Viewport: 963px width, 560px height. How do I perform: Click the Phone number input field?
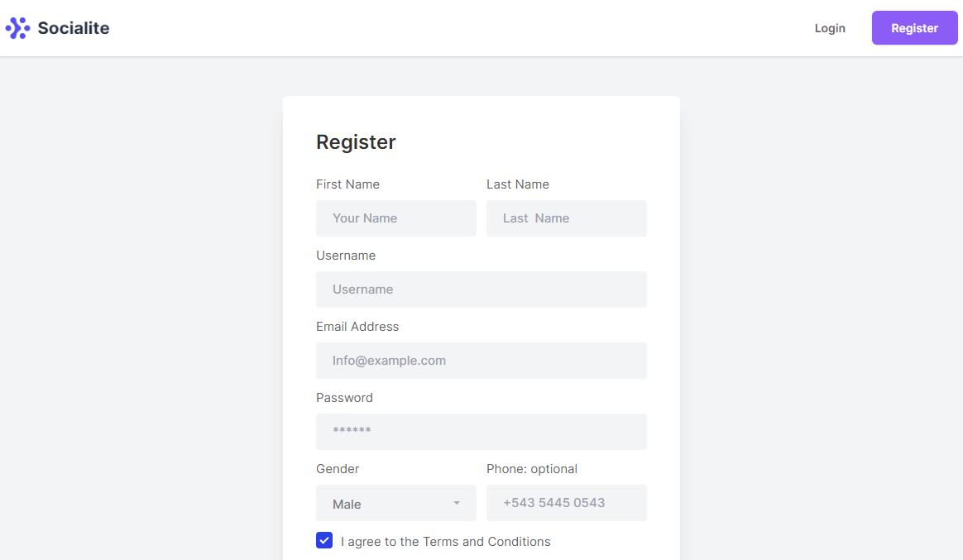pyautogui.click(x=567, y=503)
